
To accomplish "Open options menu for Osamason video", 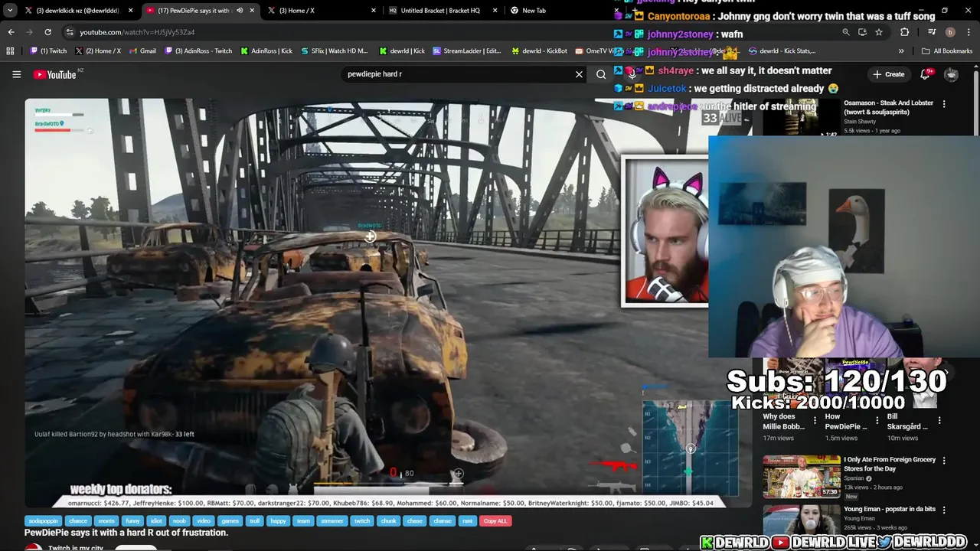I will pos(944,104).
